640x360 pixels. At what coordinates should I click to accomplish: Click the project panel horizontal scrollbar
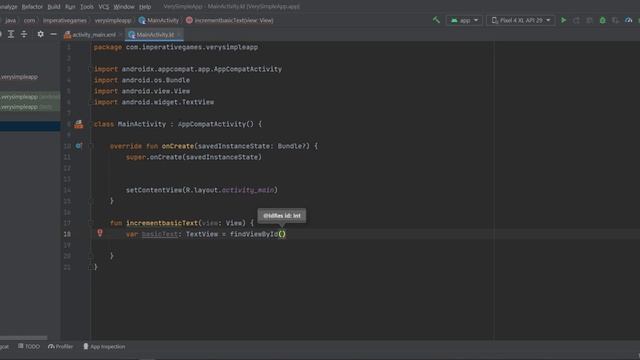24,338
